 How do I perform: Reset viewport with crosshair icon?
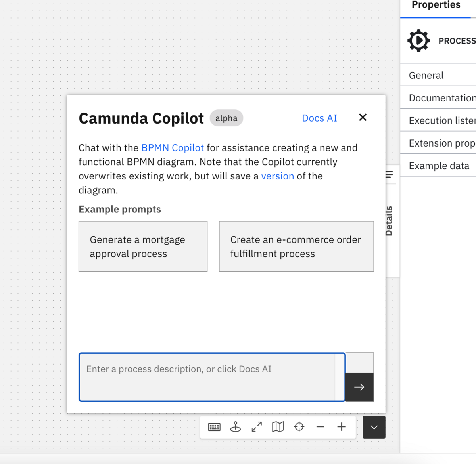[299, 427]
